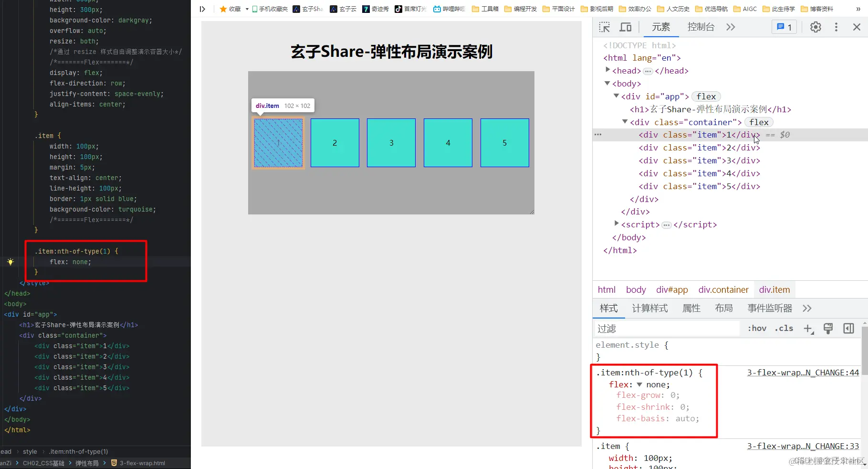Toggle flex badge on div.container
868x469 pixels.
coord(759,122)
